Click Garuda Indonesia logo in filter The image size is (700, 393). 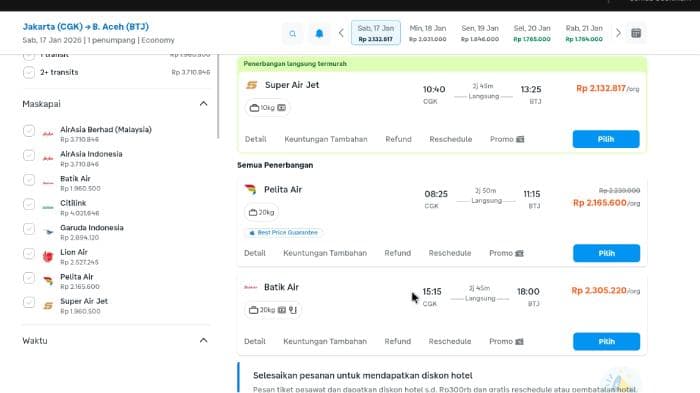[x=48, y=232]
